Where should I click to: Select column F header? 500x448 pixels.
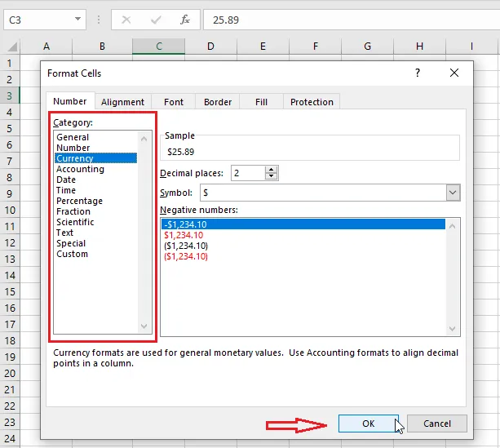click(x=316, y=47)
